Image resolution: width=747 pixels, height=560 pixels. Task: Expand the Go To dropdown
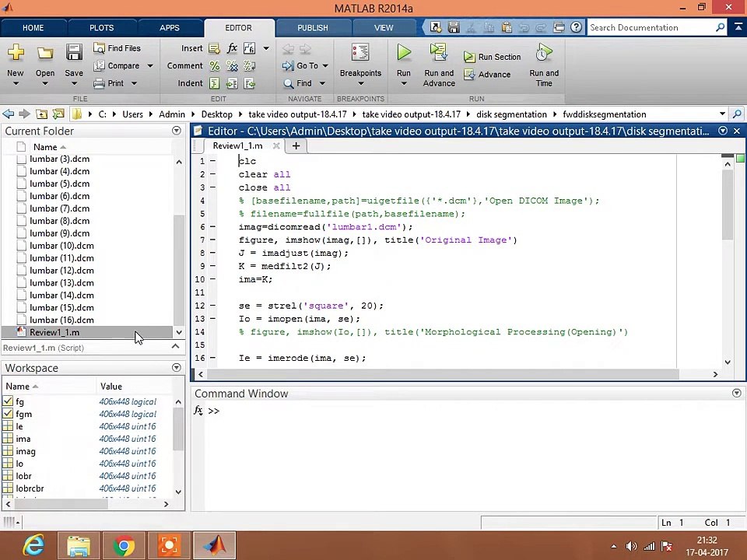(325, 66)
